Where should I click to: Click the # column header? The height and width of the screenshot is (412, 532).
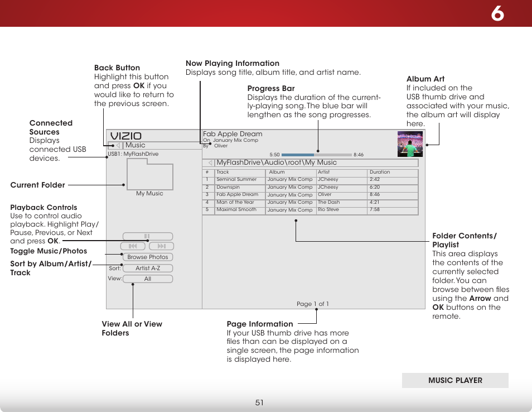[x=207, y=172]
